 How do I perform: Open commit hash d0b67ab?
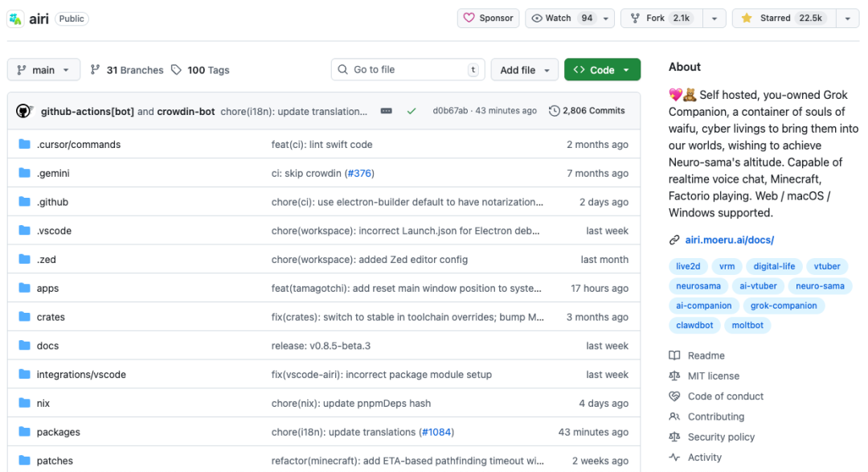(450, 111)
